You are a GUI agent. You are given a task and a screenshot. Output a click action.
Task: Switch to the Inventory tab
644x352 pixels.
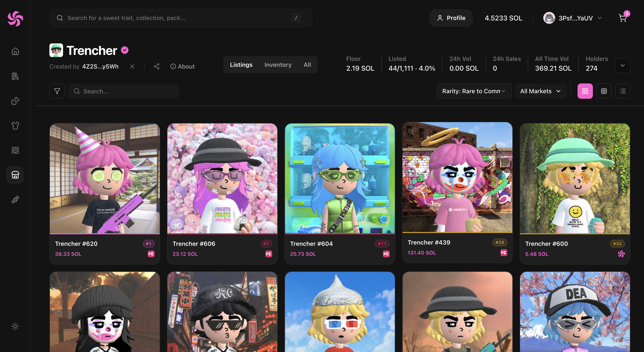coord(278,65)
